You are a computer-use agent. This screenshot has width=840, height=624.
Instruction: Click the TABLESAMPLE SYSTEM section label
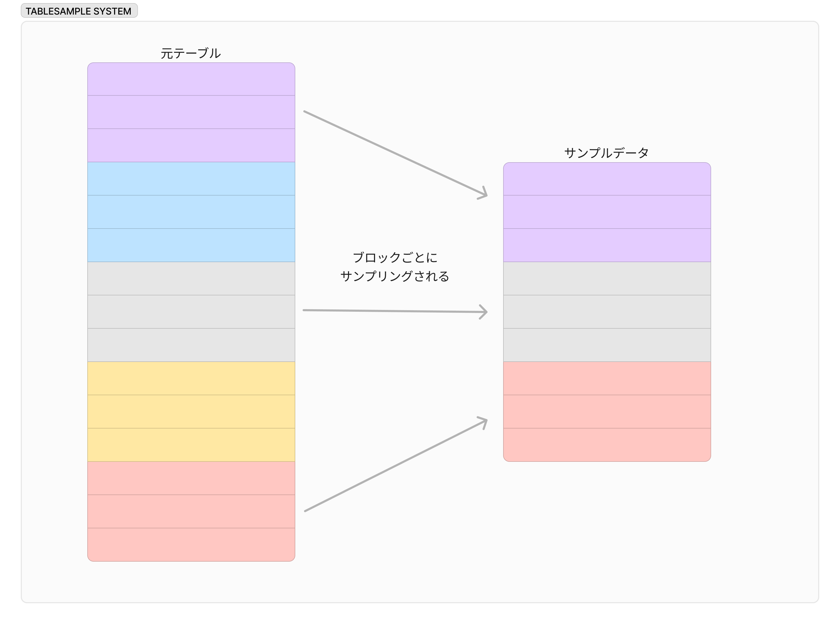click(79, 11)
